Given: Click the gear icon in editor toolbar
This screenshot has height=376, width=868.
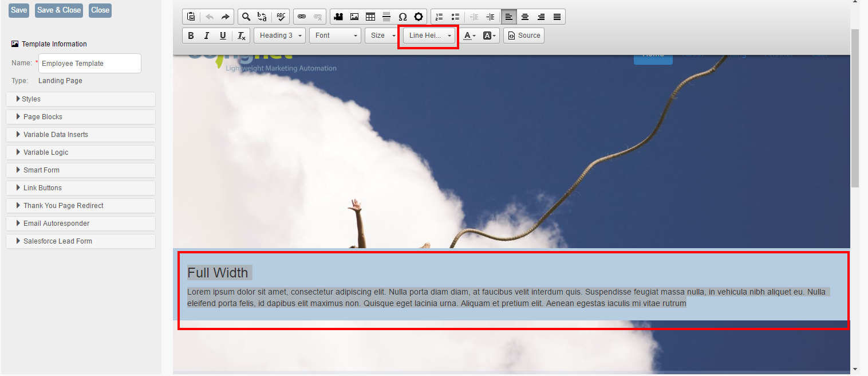Looking at the screenshot, I should point(419,17).
